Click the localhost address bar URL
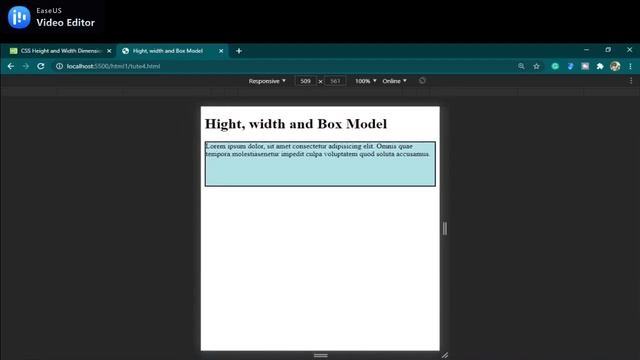 click(113, 66)
